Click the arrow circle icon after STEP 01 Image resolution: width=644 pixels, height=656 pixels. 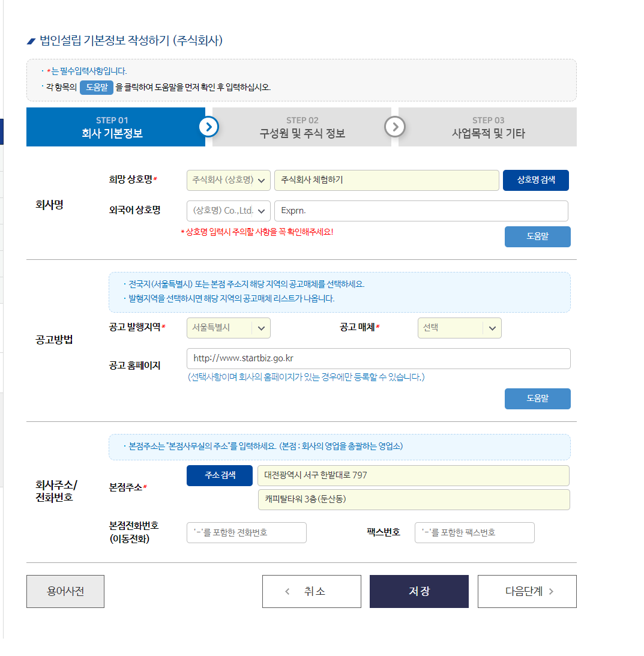tap(209, 127)
